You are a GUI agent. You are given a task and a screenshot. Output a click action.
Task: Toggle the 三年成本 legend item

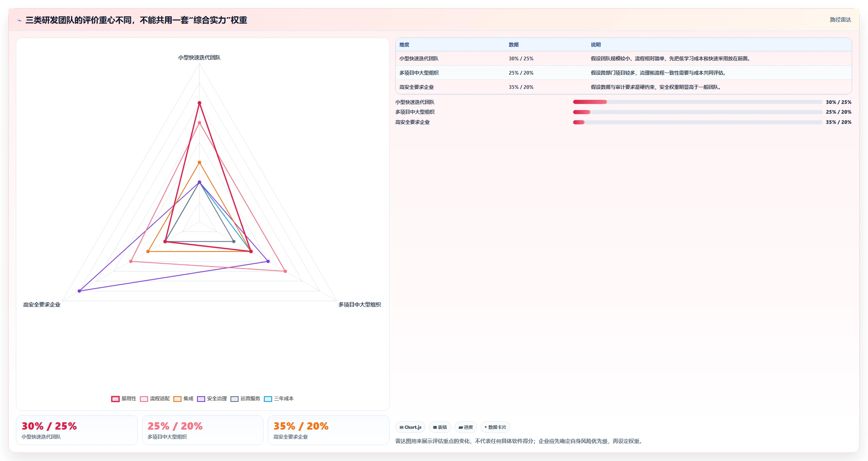[x=279, y=399]
